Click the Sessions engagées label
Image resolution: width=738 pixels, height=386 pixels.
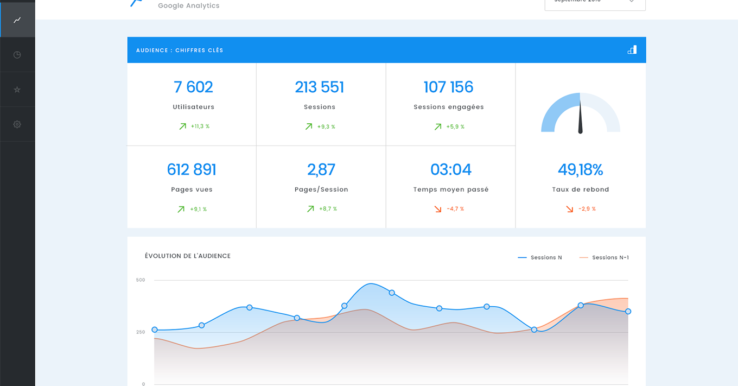(449, 107)
